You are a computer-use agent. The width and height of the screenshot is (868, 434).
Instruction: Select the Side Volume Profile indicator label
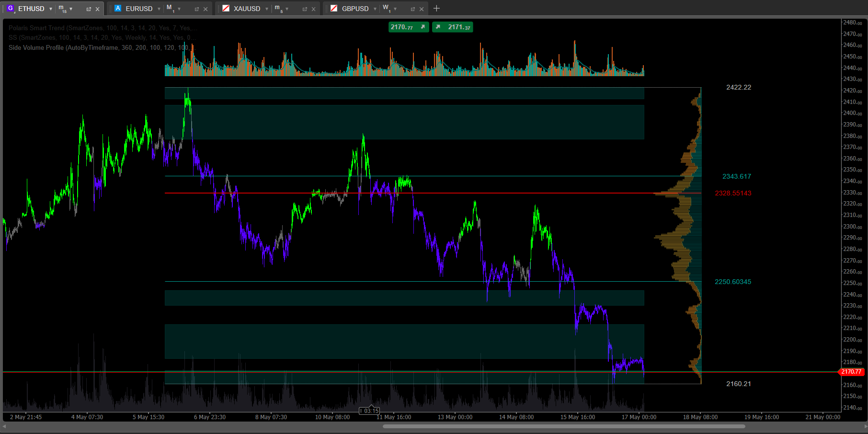(x=101, y=47)
